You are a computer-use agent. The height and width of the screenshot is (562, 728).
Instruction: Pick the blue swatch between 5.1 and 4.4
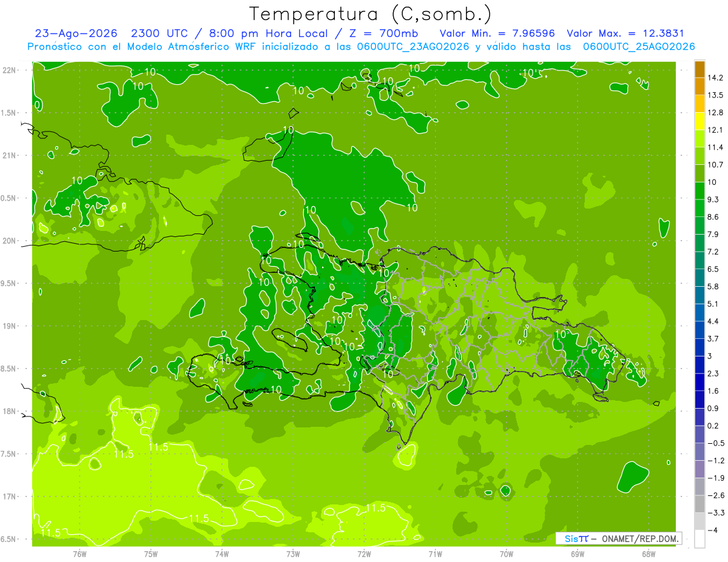(x=699, y=312)
